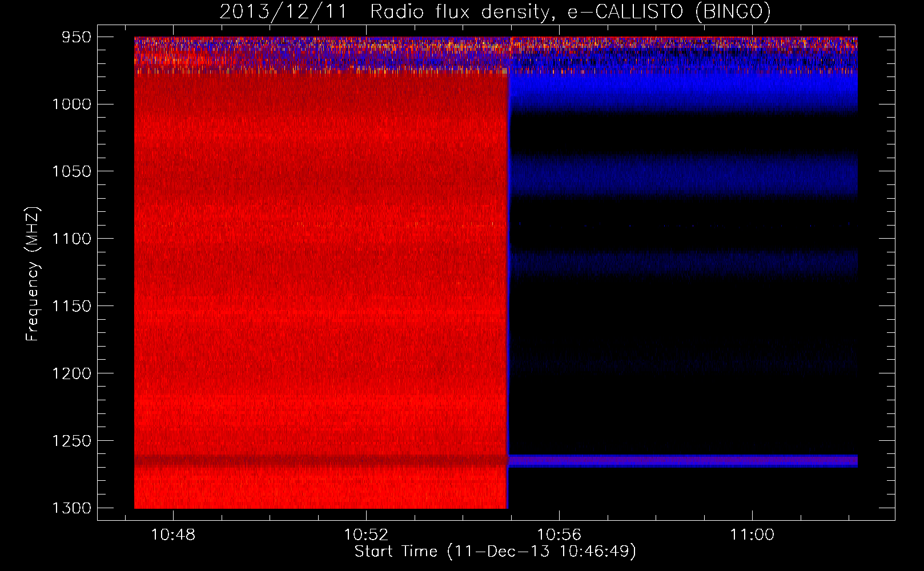Click the 'Start Time (11-Dec-13 10:46:49)' axis label
Screen dimensions: 924x571
click(495, 552)
